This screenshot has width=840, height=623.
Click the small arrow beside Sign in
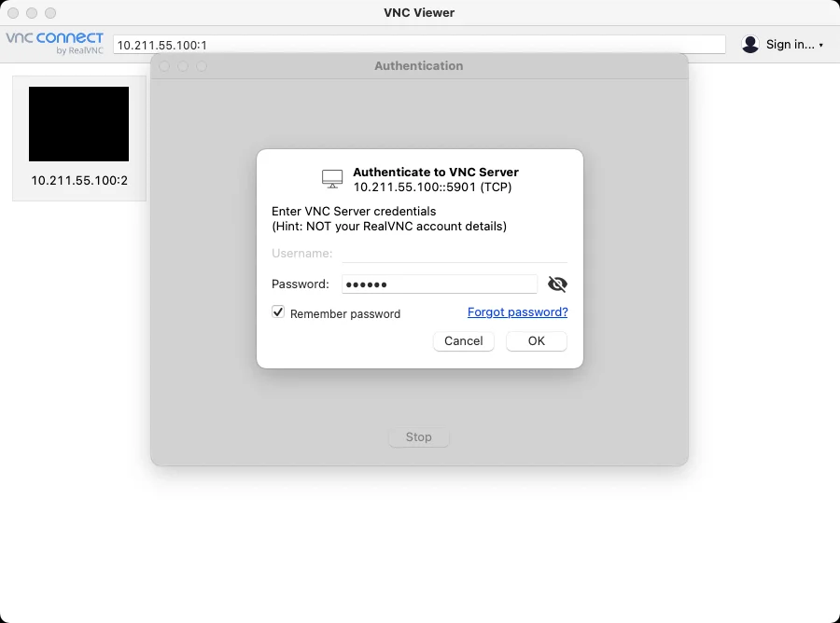pyautogui.click(x=820, y=45)
